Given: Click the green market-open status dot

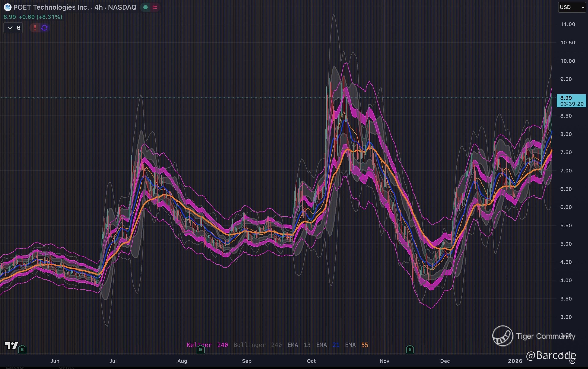Looking at the screenshot, I should tap(146, 7).
